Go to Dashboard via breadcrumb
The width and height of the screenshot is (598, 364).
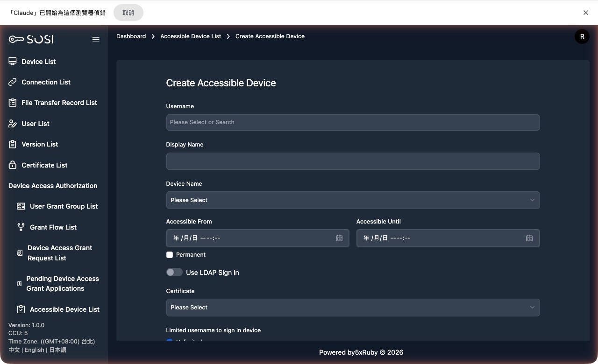[x=131, y=36]
